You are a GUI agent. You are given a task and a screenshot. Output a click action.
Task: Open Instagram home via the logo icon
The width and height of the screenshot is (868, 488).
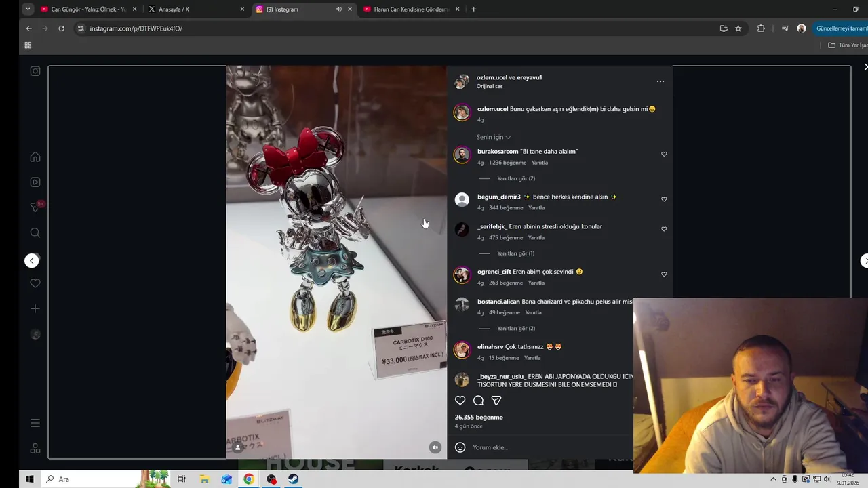(x=35, y=71)
